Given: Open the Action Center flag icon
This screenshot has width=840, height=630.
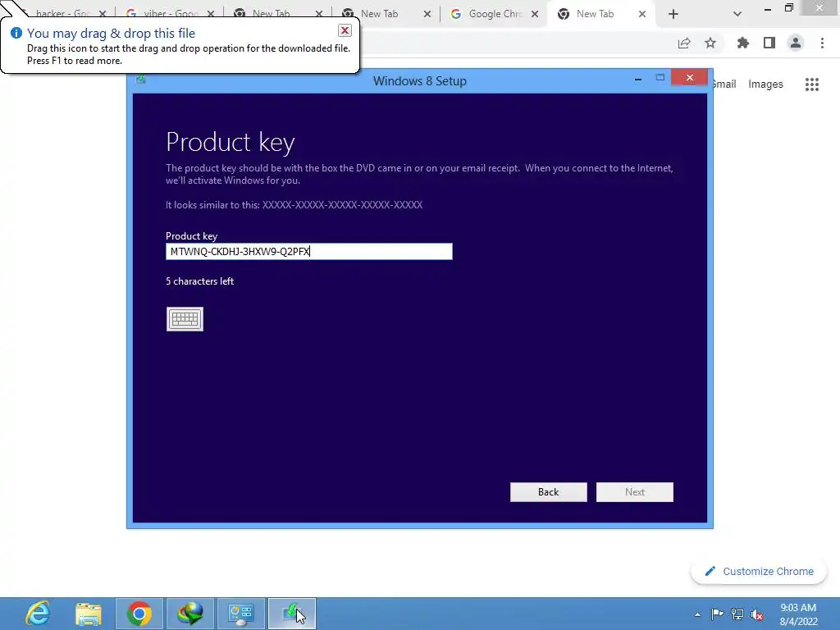Looking at the screenshot, I should click(717, 614).
